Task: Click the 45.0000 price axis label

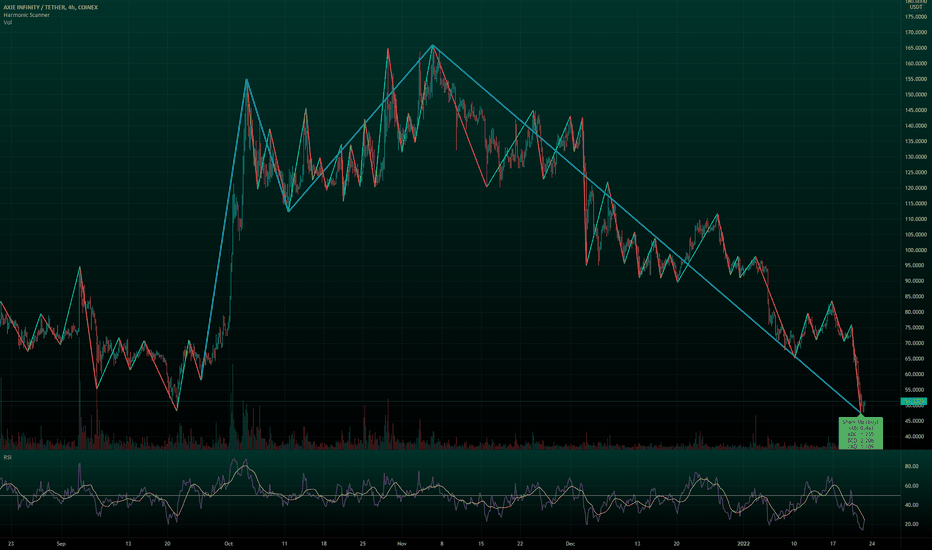Action: (915, 421)
